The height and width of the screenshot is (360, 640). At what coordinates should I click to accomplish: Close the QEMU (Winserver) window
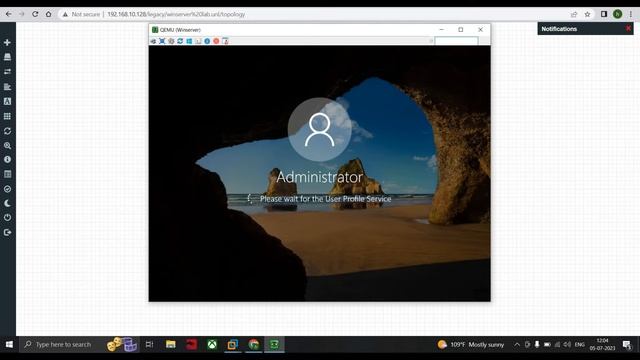[480, 30]
